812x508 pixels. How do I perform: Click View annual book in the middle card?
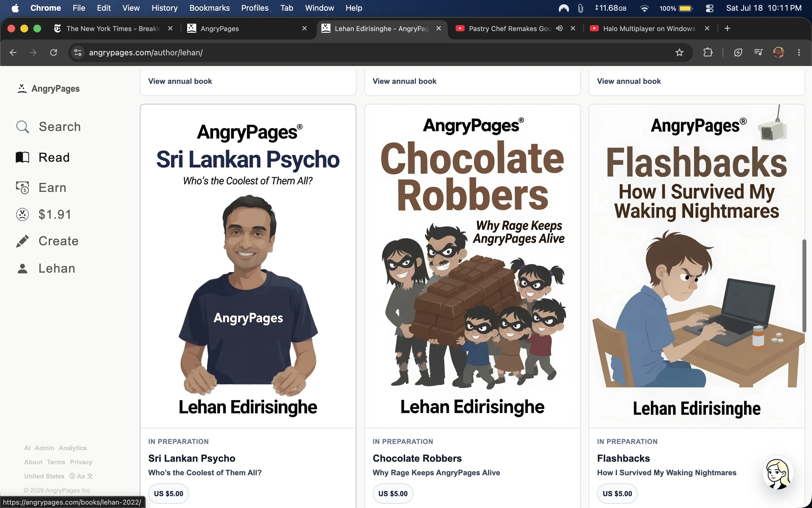click(x=404, y=81)
